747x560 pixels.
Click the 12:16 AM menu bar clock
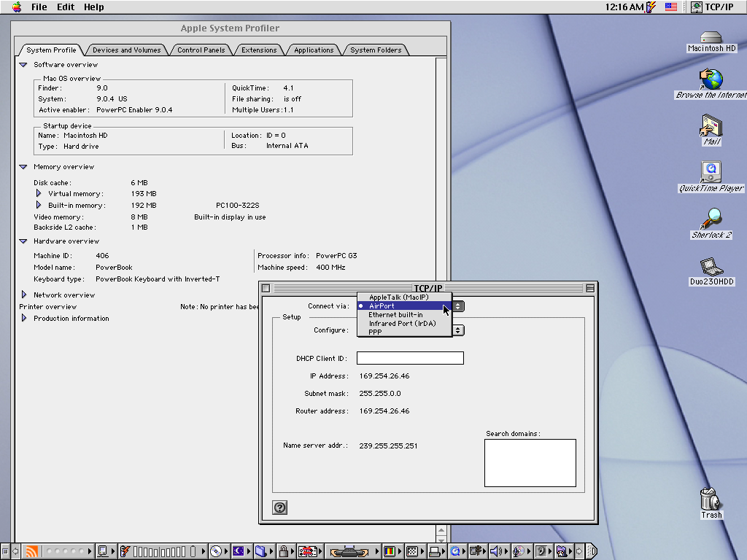click(624, 7)
